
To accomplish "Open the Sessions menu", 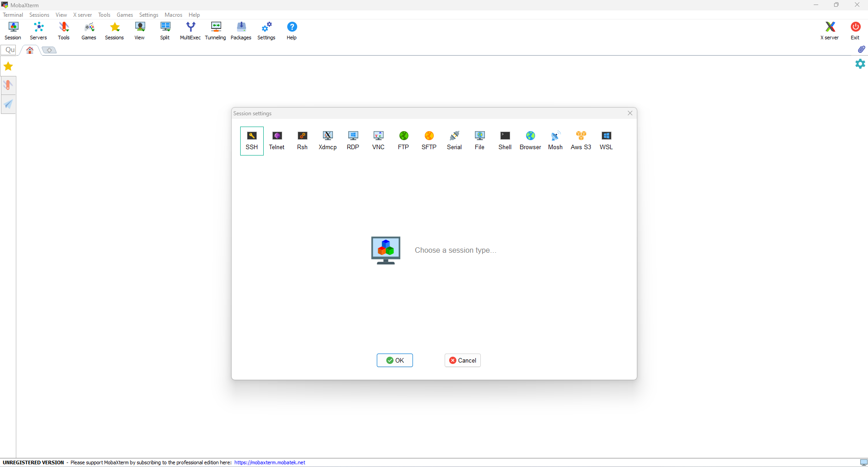I will pos(39,15).
